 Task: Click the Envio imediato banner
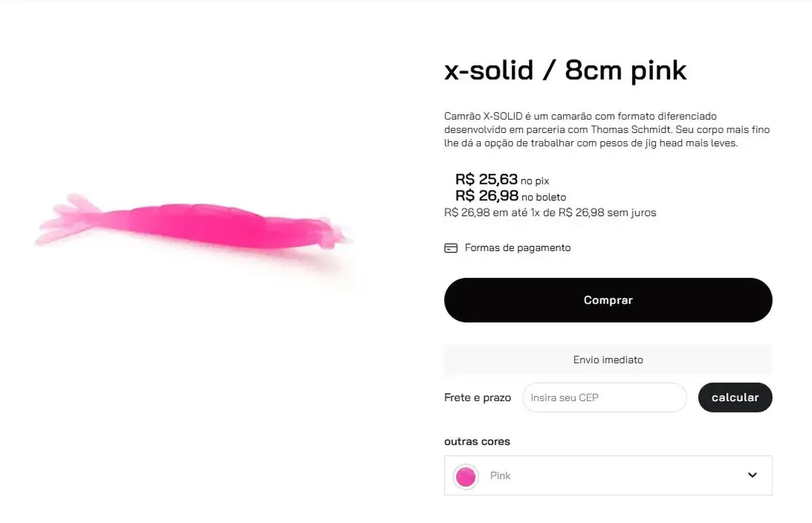607,360
